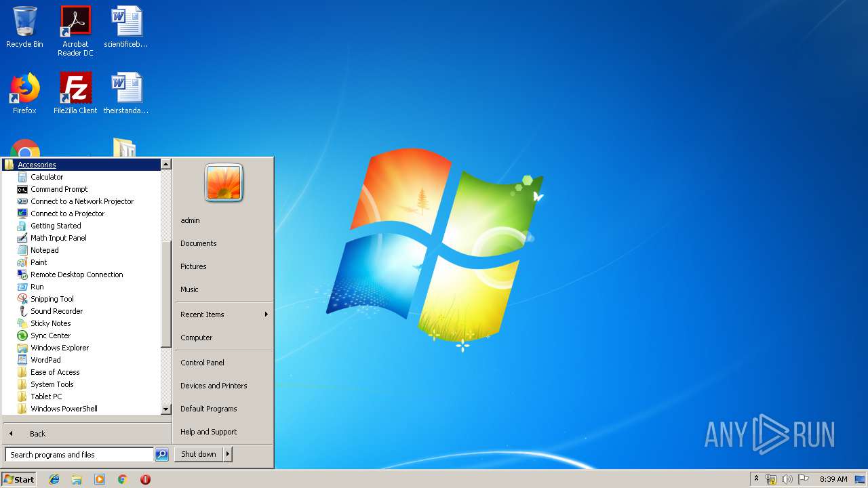Click the network tray icon

click(x=771, y=479)
